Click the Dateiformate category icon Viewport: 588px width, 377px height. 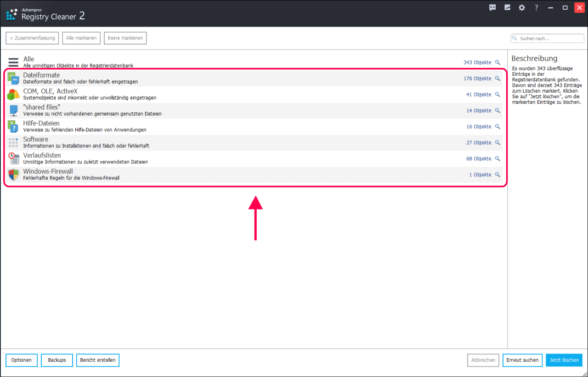[x=13, y=79]
